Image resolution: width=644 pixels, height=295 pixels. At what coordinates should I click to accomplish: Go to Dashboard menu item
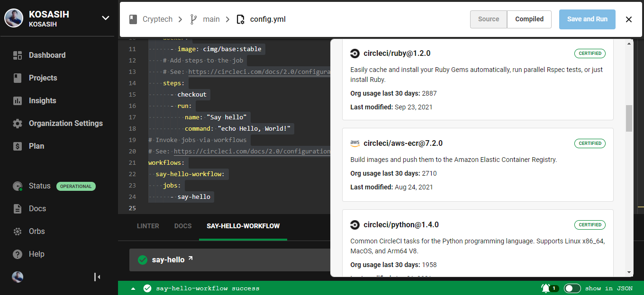(47, 55)
